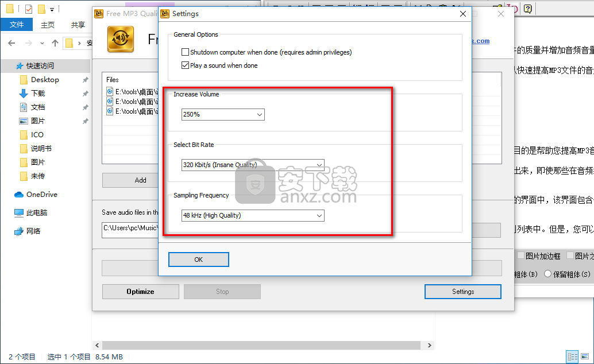Image resolution: width=594 pixels, height=364 pixels.
Task: Select 保留粗体(S) radio button
Action: [547, 274]
